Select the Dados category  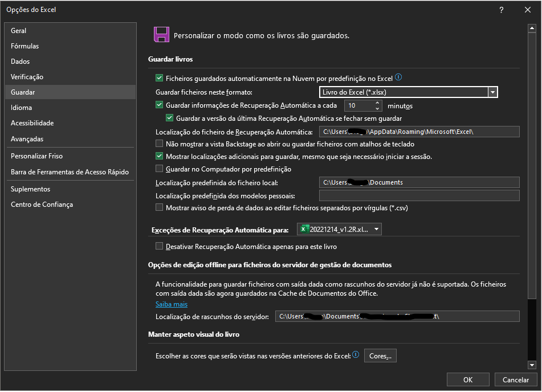pos(71,61)
